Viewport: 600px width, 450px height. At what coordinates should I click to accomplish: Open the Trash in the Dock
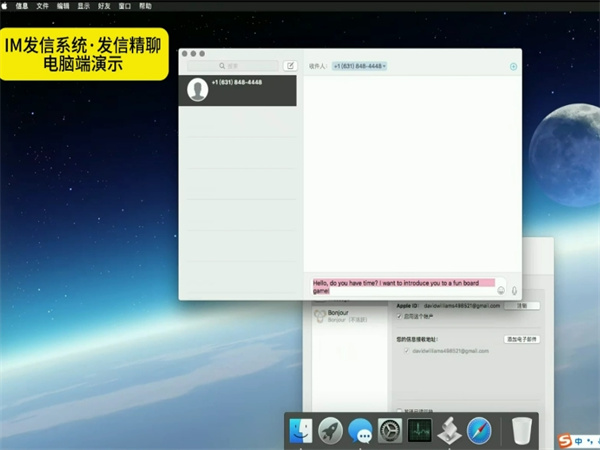click(x=521, y=431)
